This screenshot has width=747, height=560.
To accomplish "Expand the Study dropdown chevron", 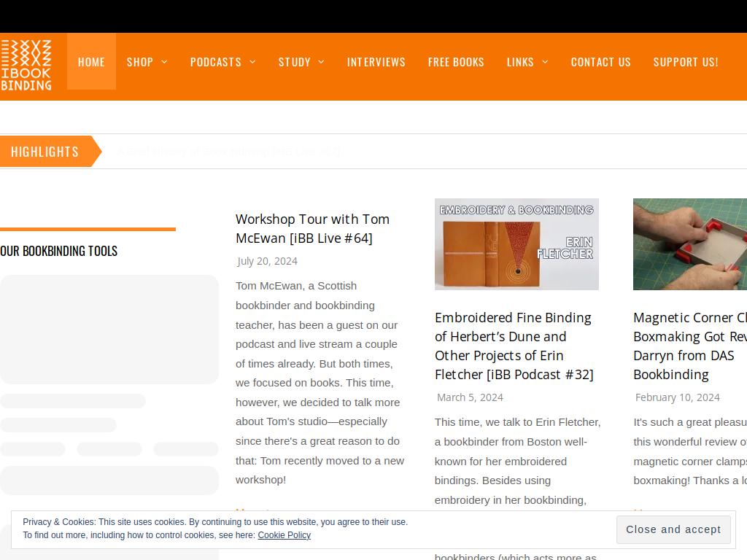I will tap(321, 62).
